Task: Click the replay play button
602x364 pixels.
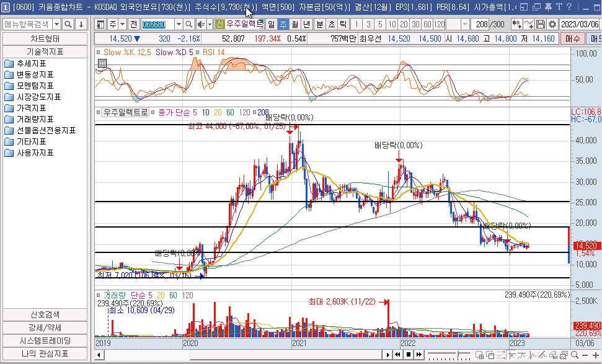Action: (387, 355)
